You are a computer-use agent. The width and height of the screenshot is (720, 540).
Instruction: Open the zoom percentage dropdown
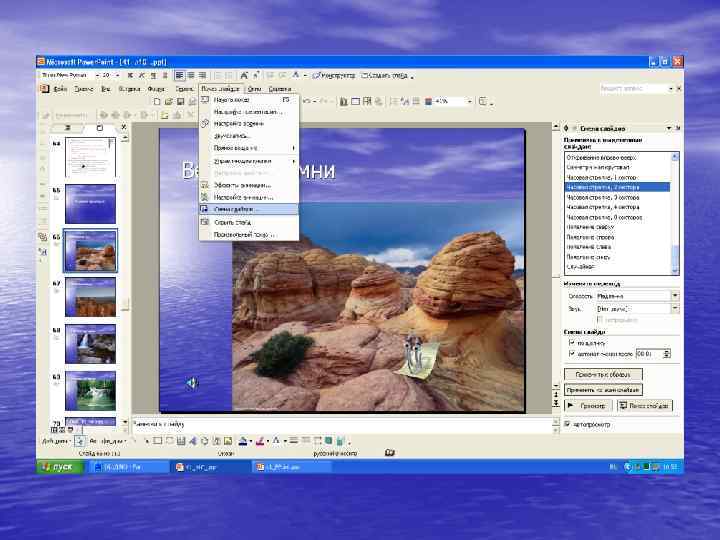pos(469,101)
